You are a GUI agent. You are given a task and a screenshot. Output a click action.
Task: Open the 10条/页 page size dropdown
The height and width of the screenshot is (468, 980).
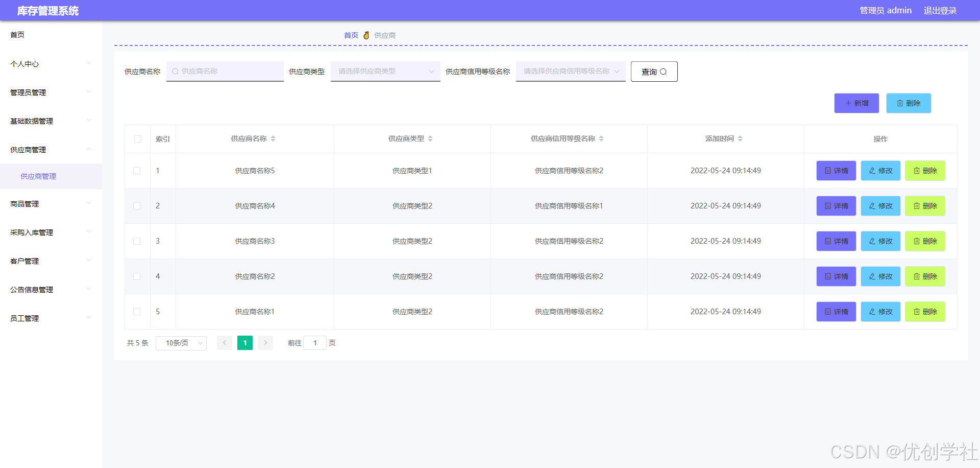coord(181,343)
